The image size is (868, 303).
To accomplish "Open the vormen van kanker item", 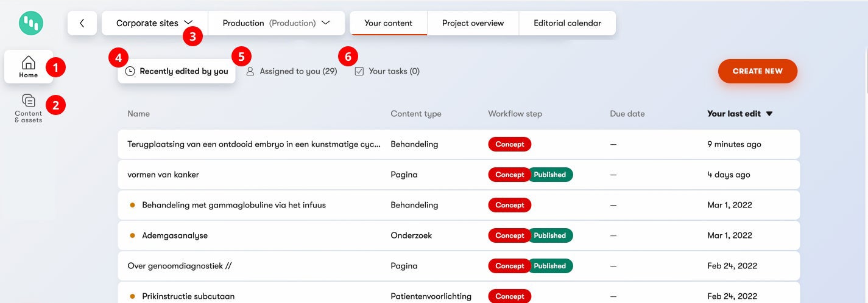I will 163,175.
